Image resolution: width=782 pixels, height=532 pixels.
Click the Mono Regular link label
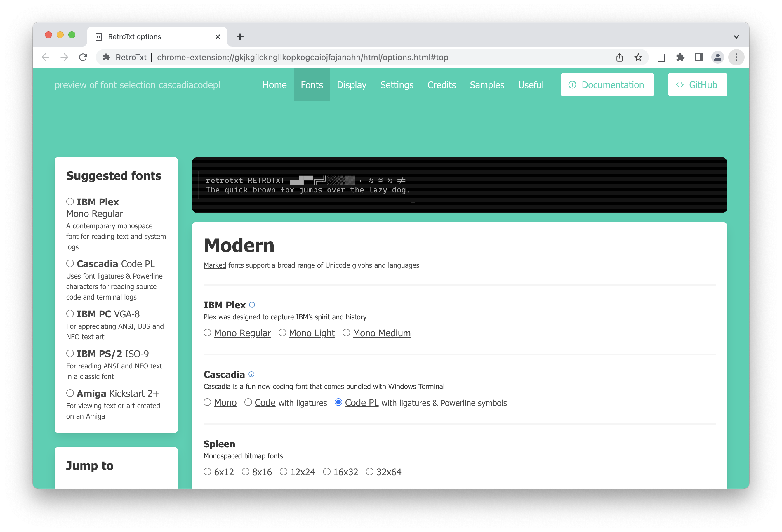pyautogui.click(x=242, y=333)
